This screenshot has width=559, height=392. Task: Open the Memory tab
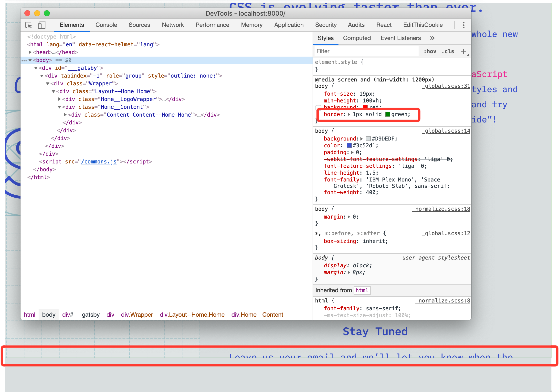coord(252,25)
